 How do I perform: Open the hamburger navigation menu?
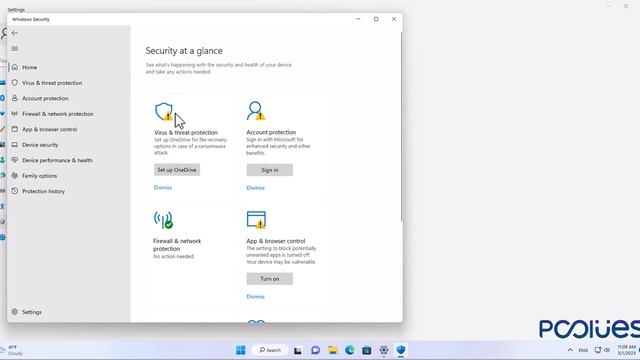coord(15,49)
